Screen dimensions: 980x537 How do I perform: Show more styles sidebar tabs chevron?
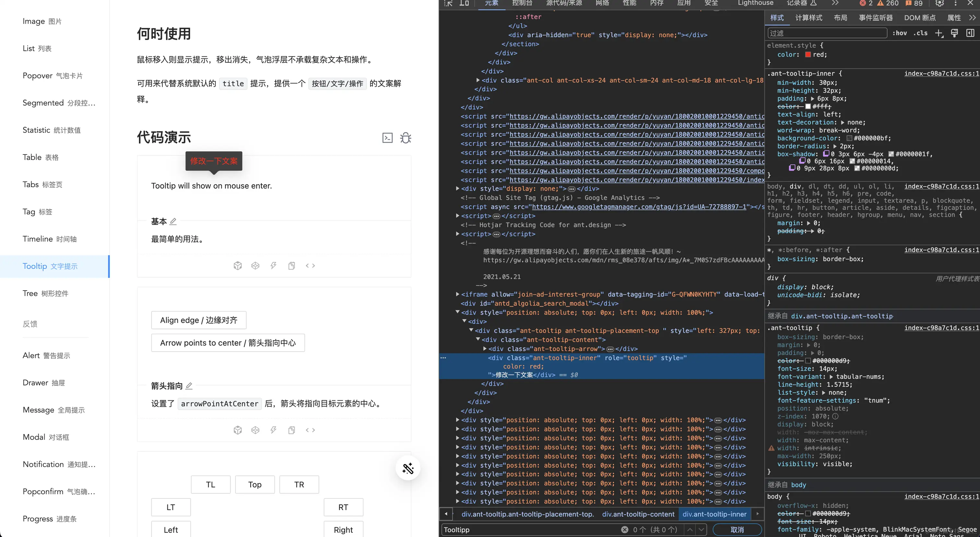pyautogui.click(x=972, y=18)
